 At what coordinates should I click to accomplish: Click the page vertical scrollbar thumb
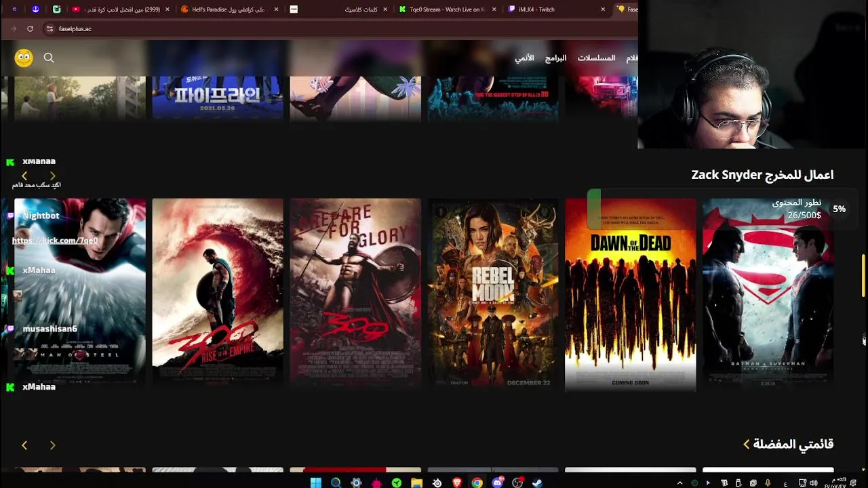tap(863, 275)
